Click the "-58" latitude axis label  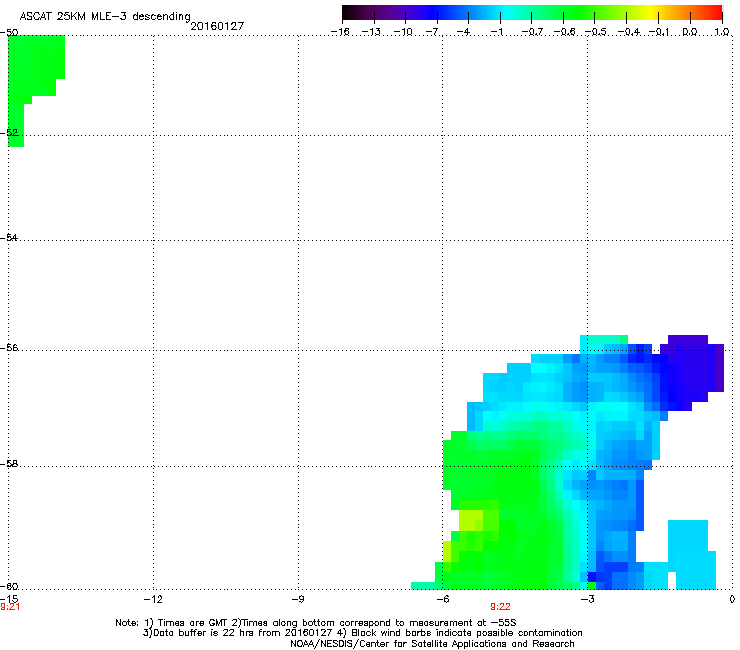(9, 464)
